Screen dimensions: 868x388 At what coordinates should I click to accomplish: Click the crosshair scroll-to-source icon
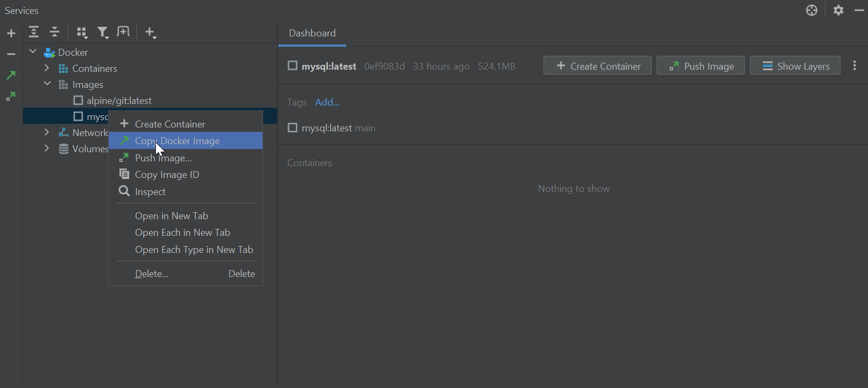pyautogui.click(x=812, y=10)
